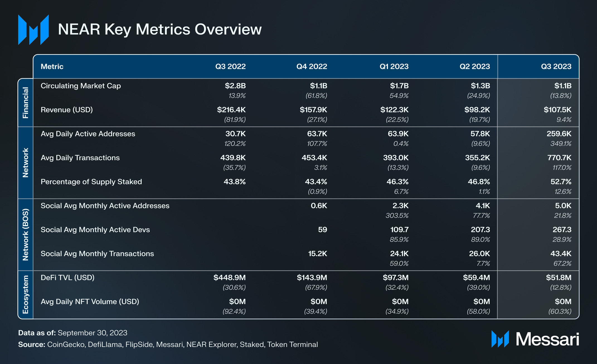
Task: Click the NEAR Key Metrics Overview title
Action: [x=160, y=29]
